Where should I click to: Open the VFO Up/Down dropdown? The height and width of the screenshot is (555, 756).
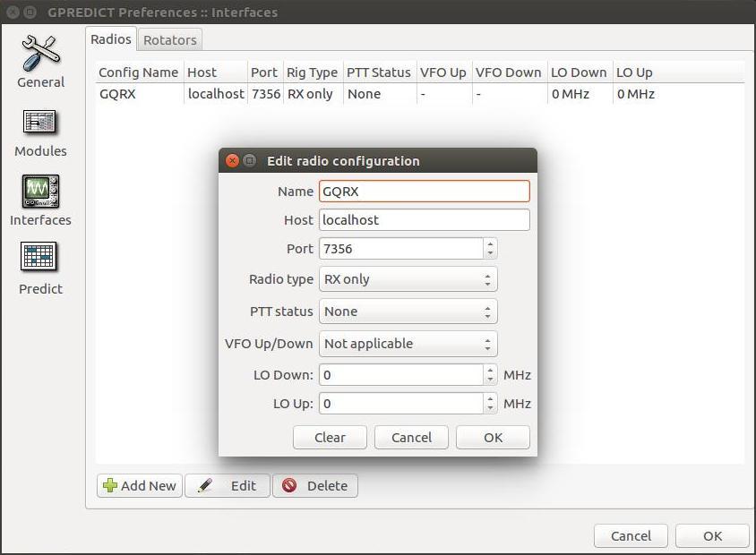(x=408, y=344)
